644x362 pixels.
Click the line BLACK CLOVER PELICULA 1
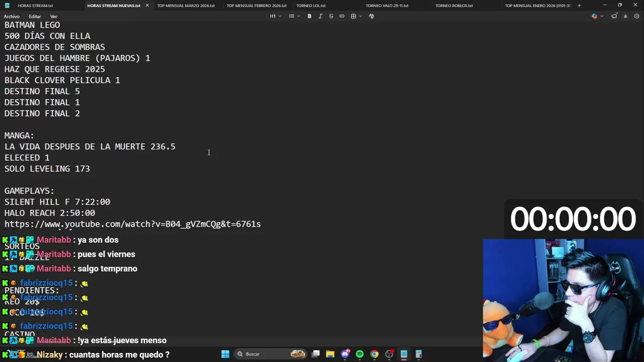click(x=62, y=80)
